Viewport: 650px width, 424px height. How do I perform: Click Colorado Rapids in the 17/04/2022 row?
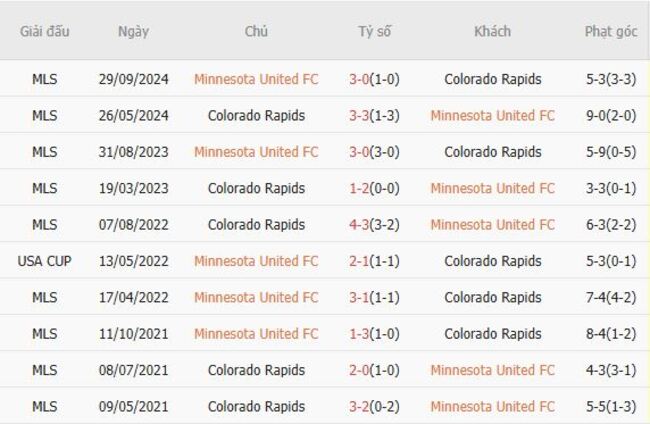[x=492, y=297]
